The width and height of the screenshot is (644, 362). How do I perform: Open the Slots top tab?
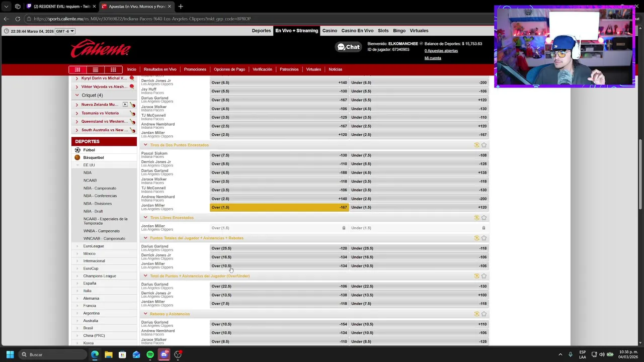click(383, 31)
